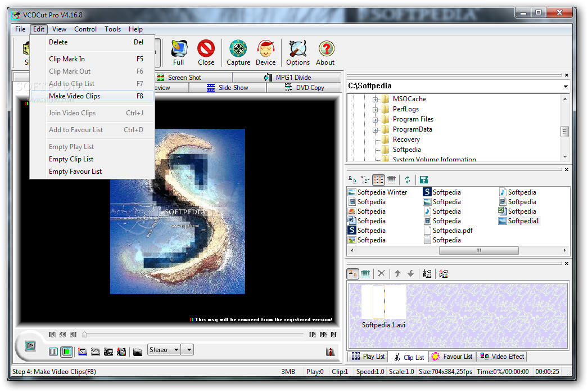
Task: Click the delete X icon in clip toolbar
Action: (x=381, y=273)
